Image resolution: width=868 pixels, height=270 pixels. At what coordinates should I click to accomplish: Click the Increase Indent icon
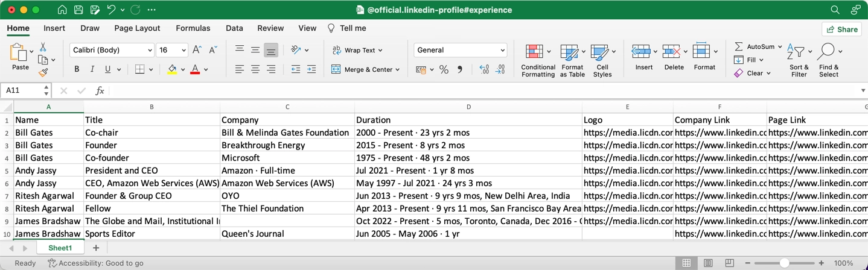311,69
